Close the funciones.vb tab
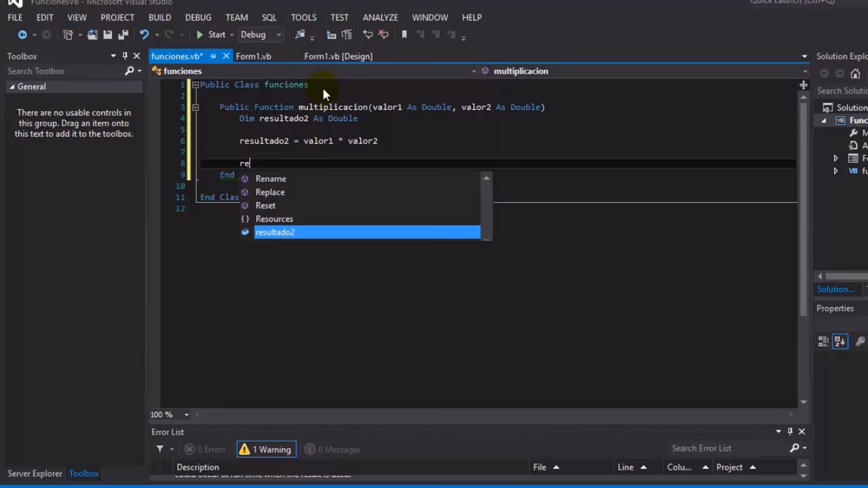This screenshot has height=488, width=868. (226, 56)
